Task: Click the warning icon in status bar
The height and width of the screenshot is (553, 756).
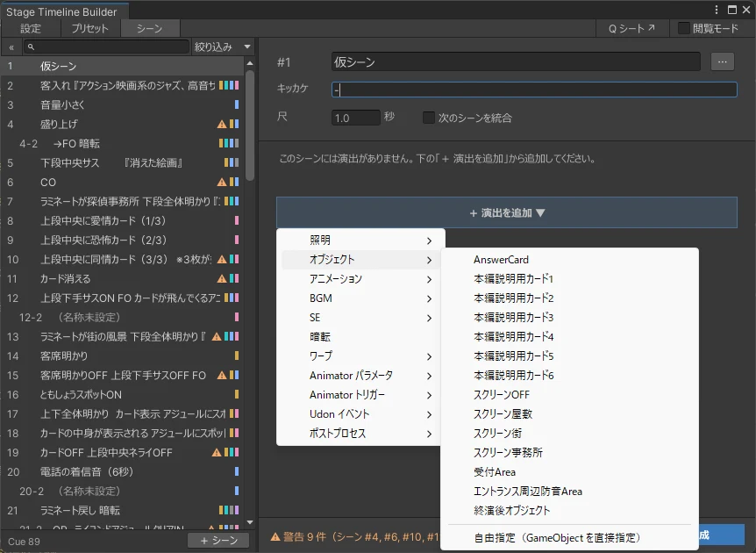Action: click(275, 536)
